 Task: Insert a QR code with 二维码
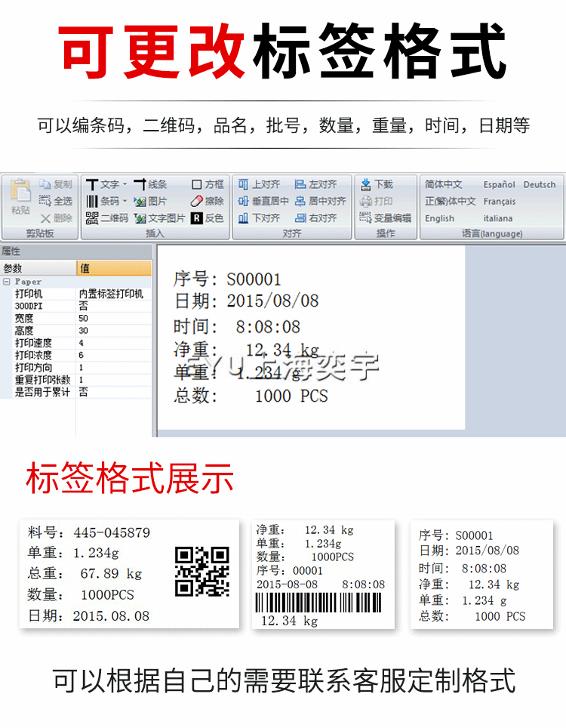[91, 218]
